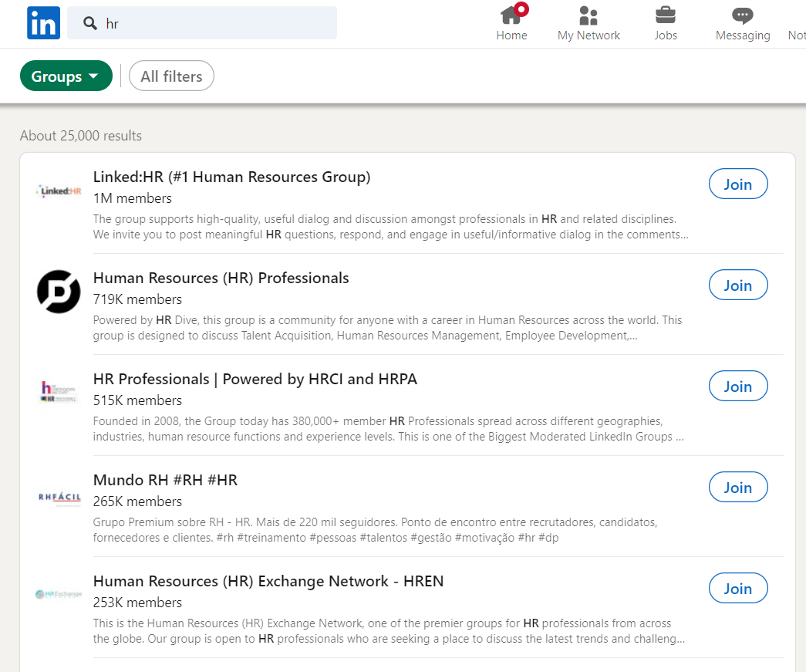Click the Home notification red badge

pos(521,9)
